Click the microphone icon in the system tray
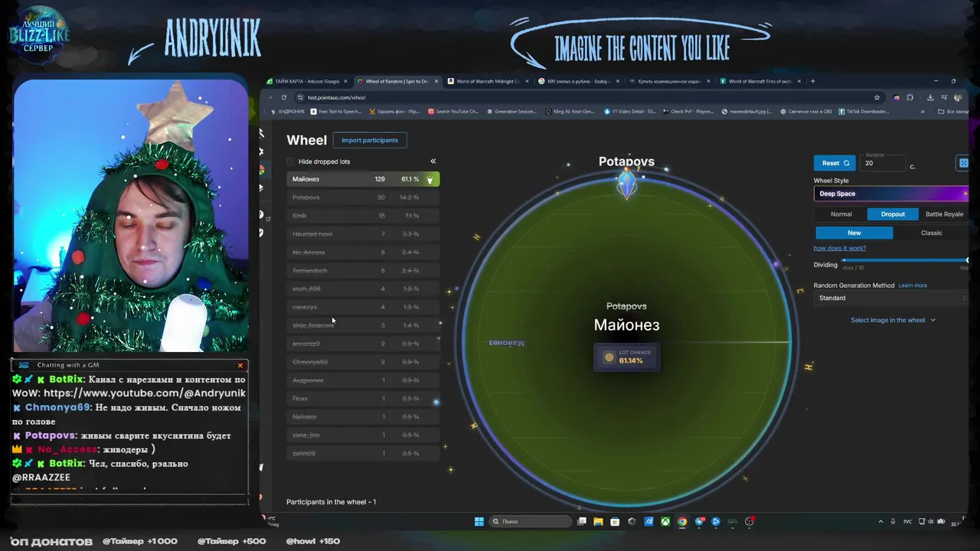980x551 pixels. (893, 522)
